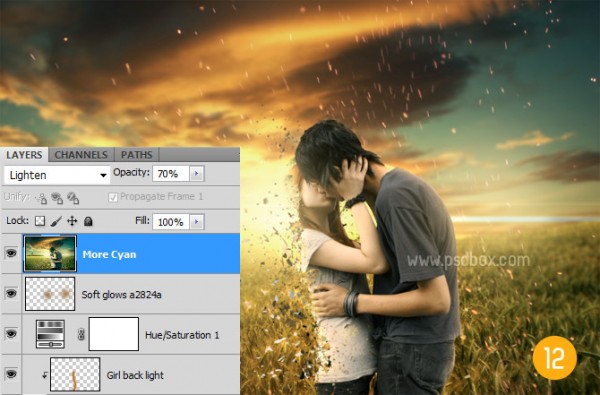Screen dimensions: 600x395
Task: Click the Hue/Saturation mask link chain icon
Action: [x=81, y=335]
